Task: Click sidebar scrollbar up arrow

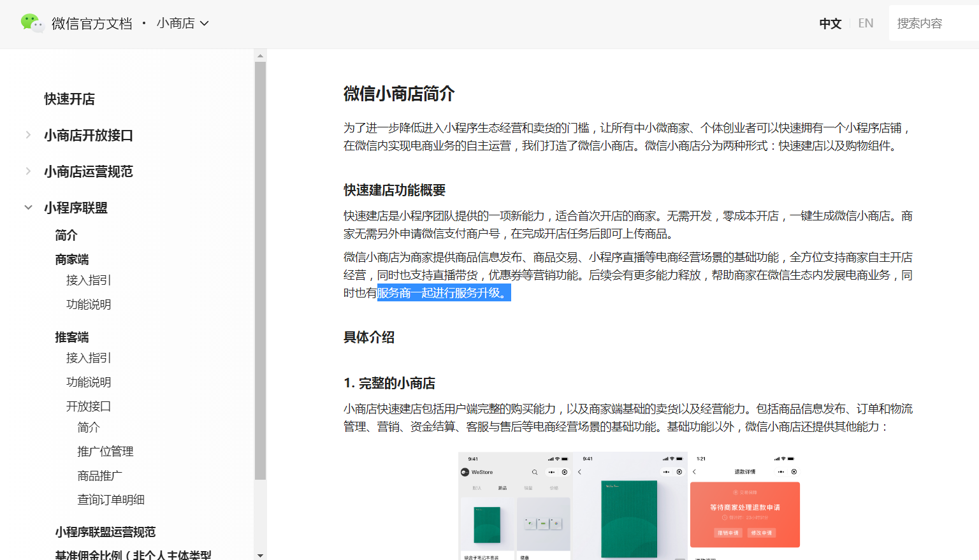Action: click(x=260, y=55)
